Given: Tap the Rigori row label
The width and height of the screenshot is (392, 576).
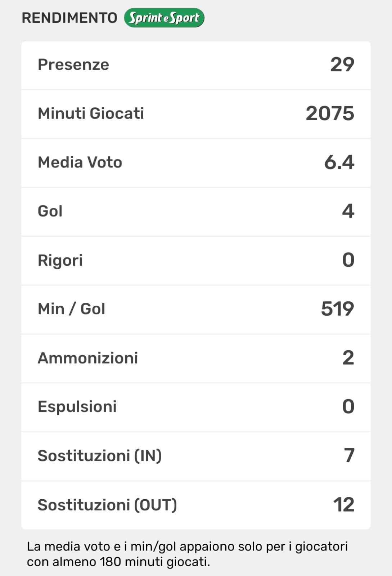Looking at the screenshot, I should tap(60, 260).
